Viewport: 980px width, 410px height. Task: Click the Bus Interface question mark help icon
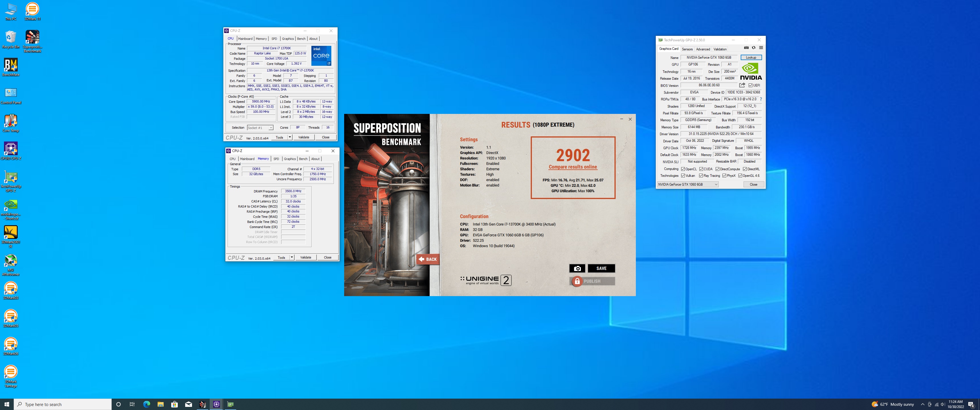pyautogui.click(x=760, y=99)
